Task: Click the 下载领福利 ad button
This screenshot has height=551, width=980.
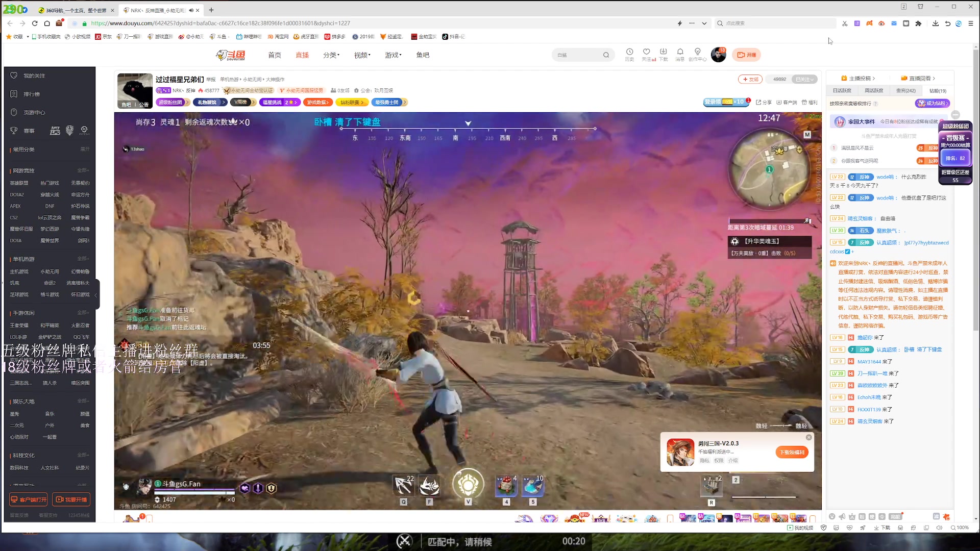Action: pos(792,453)
